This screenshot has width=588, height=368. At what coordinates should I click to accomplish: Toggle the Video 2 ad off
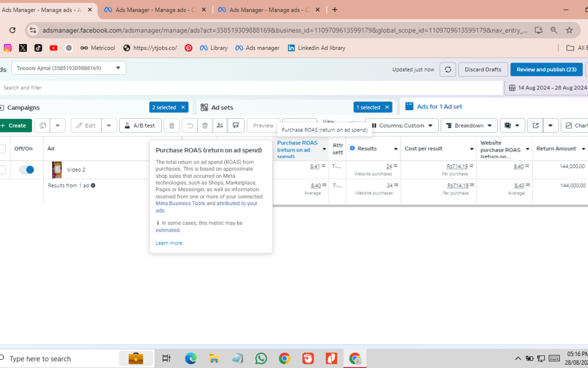click(27, 170)
